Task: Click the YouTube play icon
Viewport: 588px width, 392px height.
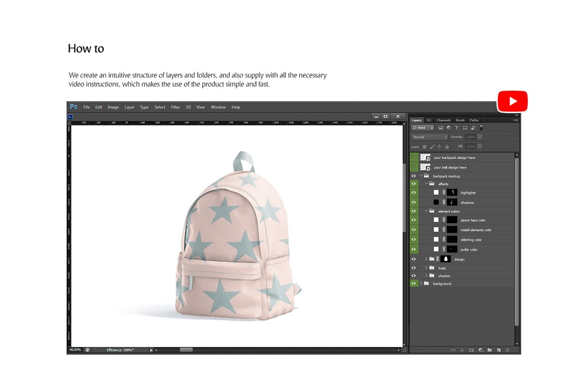Action: pyautogui.click(x=512, y=101)
